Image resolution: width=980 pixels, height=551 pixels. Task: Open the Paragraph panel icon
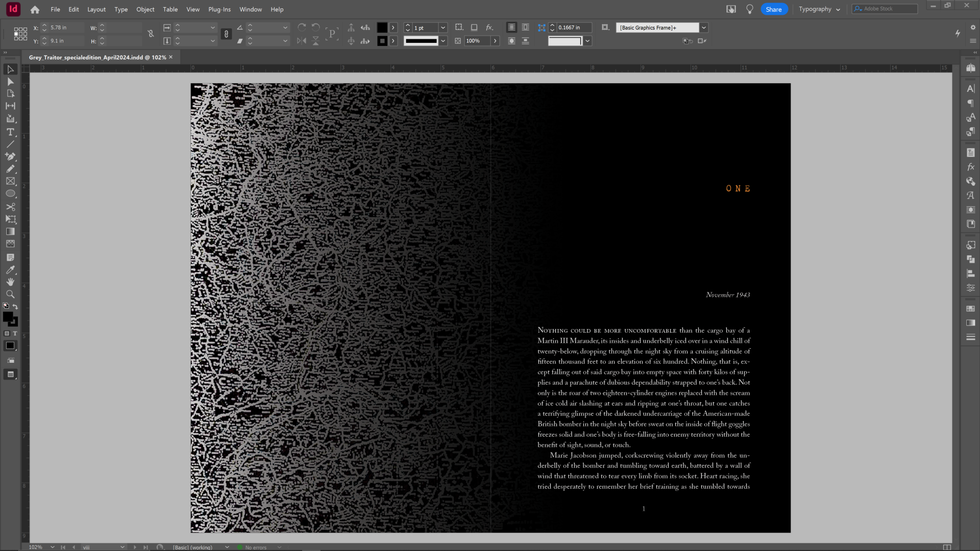pos(970,103)
